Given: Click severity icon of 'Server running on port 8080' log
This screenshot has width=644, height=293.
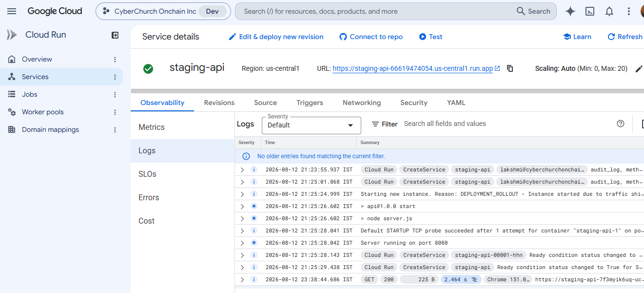Looking at the screenshot, I should 254,243.
